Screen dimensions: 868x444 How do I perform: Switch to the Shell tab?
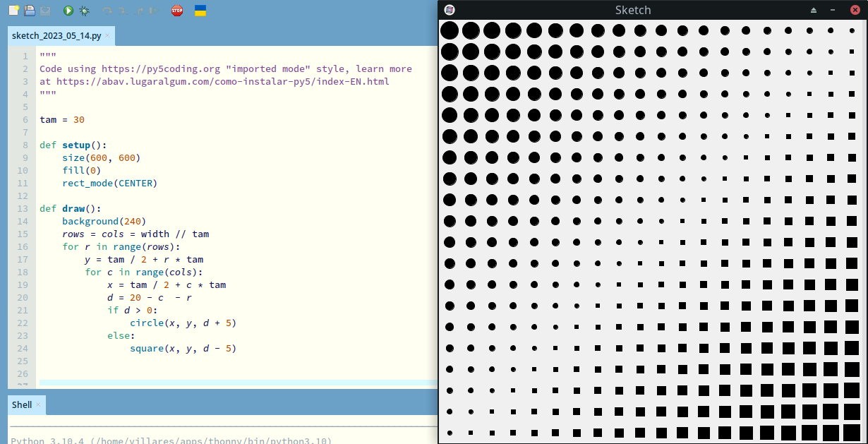point(22,405)
